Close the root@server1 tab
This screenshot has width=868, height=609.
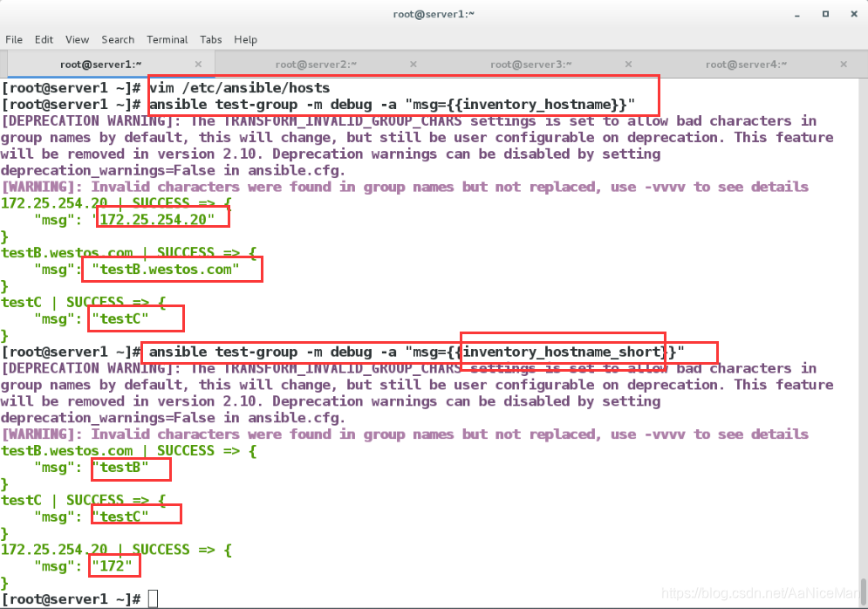pos(198,65)
